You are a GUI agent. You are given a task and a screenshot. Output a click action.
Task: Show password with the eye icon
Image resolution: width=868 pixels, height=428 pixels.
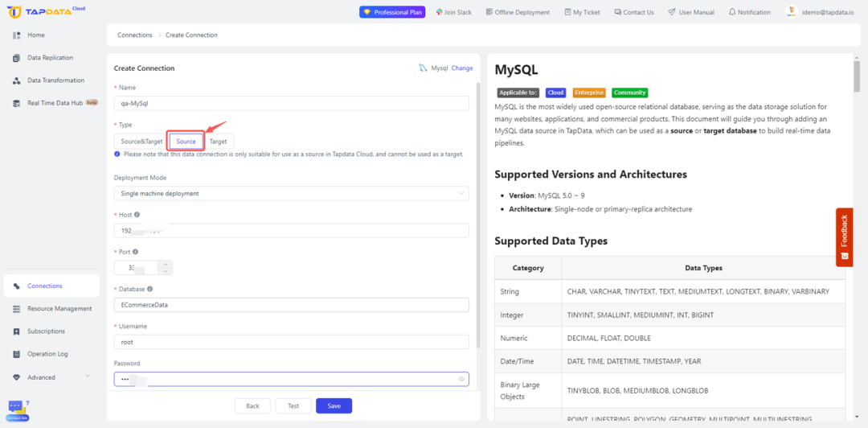(x=461, y=379)
